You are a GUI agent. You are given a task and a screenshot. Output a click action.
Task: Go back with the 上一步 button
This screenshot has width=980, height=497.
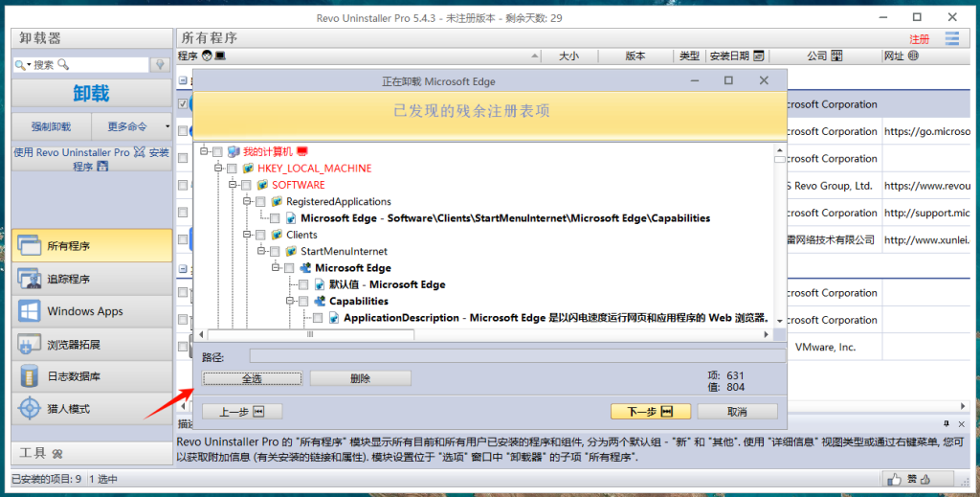click(242, 412)
